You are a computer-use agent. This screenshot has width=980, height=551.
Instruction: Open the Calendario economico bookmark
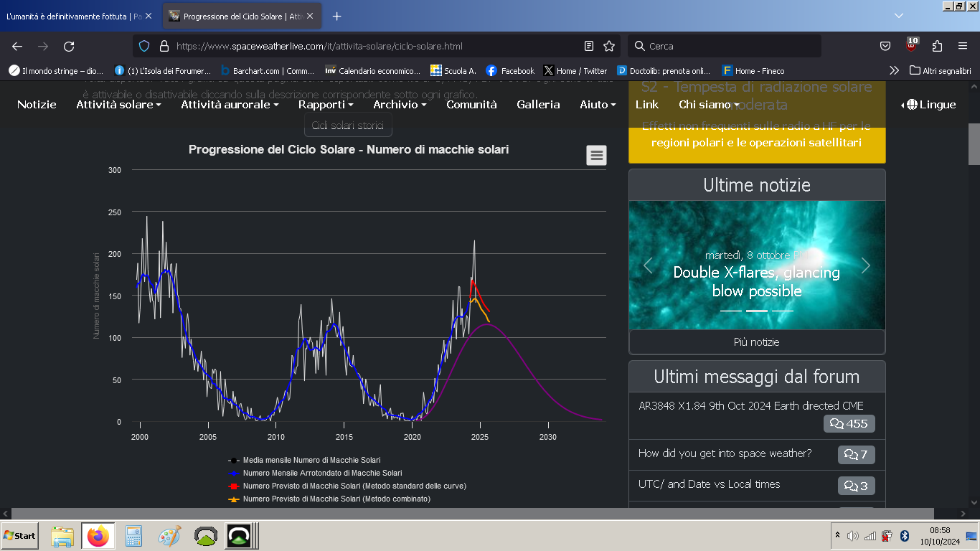pos(373,71)
